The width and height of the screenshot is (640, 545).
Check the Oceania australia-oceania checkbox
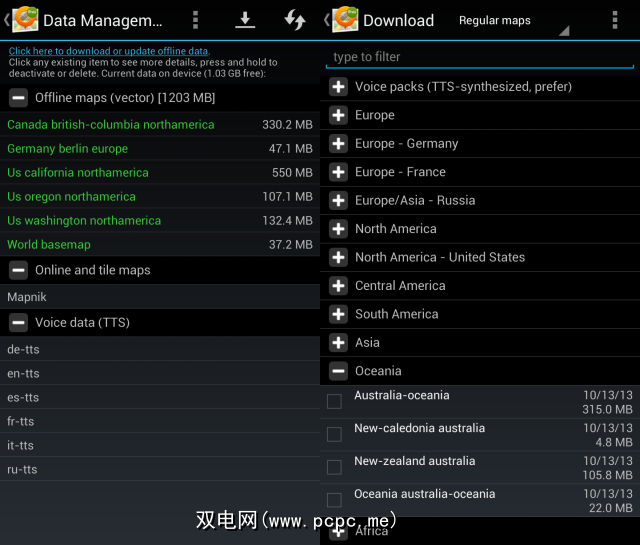[334, 500]
